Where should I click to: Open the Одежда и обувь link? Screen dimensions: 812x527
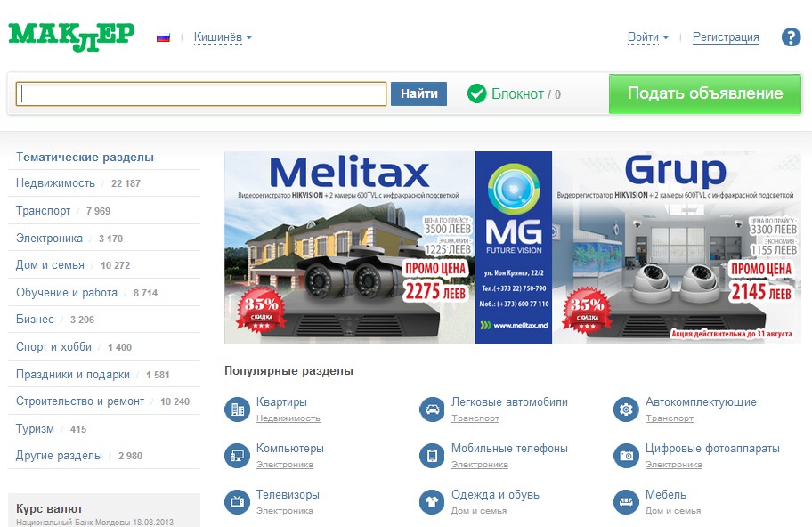[495, 494]
